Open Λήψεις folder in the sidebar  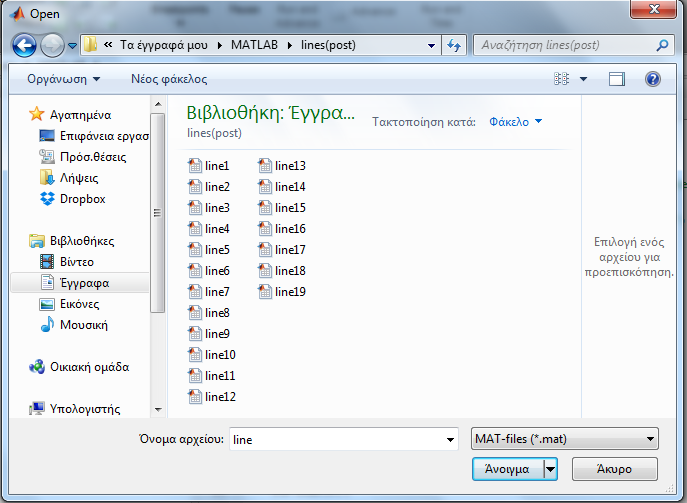(69, 178)
